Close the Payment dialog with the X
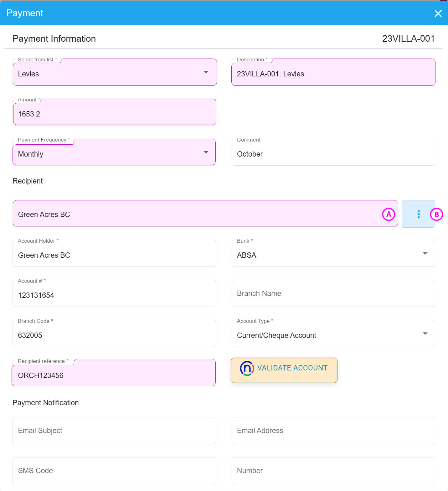 438,13
